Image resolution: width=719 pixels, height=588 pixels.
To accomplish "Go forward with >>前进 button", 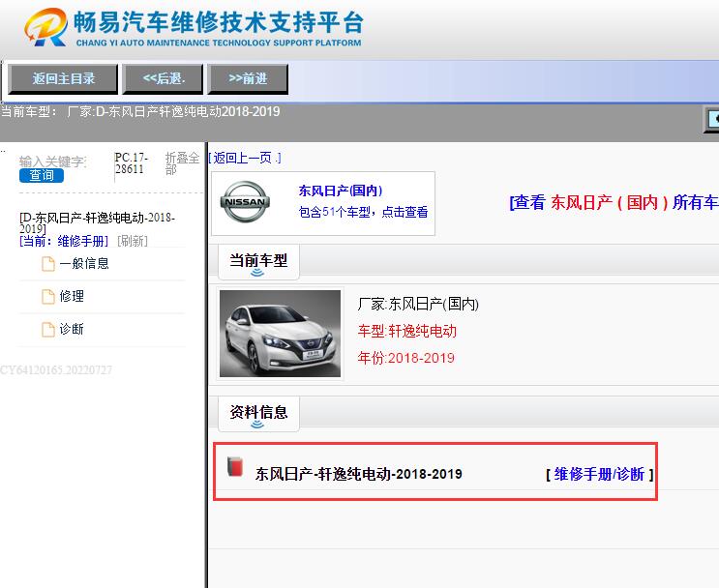I will point(248,79).
